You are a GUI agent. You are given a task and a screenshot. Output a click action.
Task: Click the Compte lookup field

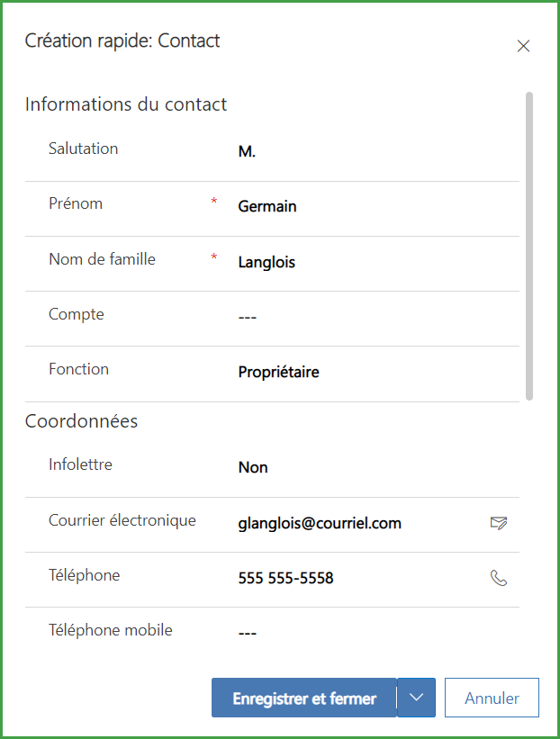(360, 317)
